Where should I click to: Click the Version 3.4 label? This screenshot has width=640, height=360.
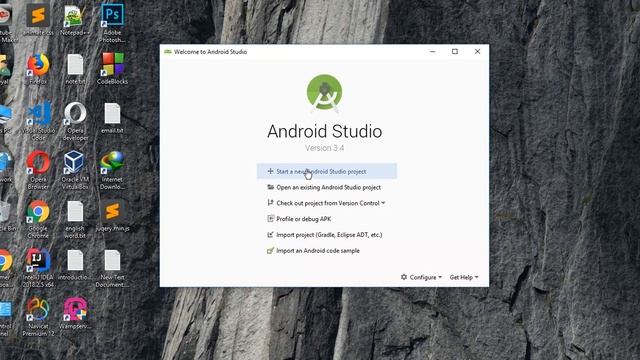[x=324, y=148]
